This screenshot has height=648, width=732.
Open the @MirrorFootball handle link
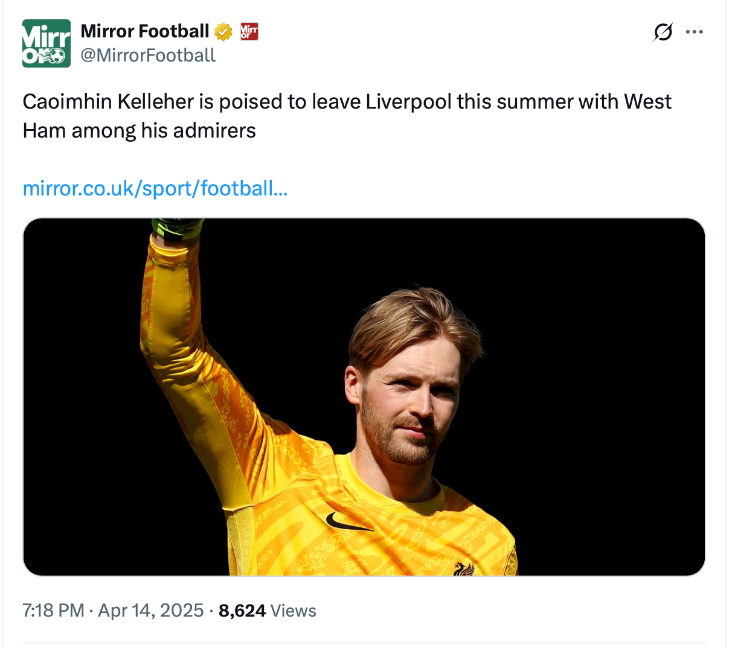tap(147, 55)
